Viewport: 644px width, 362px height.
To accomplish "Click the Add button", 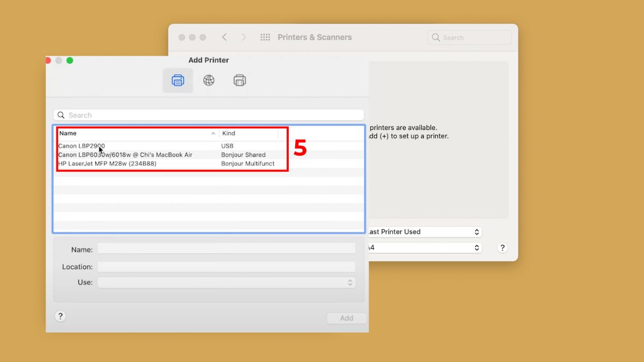I will click(347, 318).
